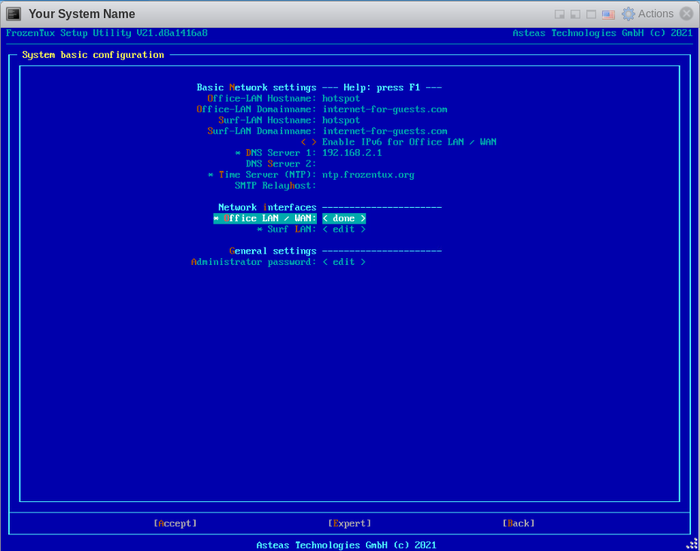This screenshot has height=551, width=700.
Task: Edit Time Server ntp.frozentux.org field
Action: (368, 175)
